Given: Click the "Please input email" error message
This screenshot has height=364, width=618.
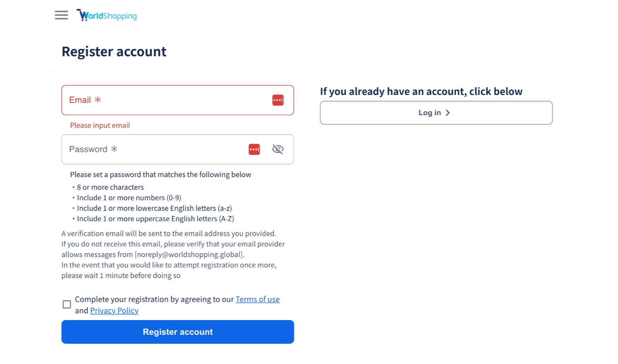Looking at the screenshot, I should click(x=100, y=125).
